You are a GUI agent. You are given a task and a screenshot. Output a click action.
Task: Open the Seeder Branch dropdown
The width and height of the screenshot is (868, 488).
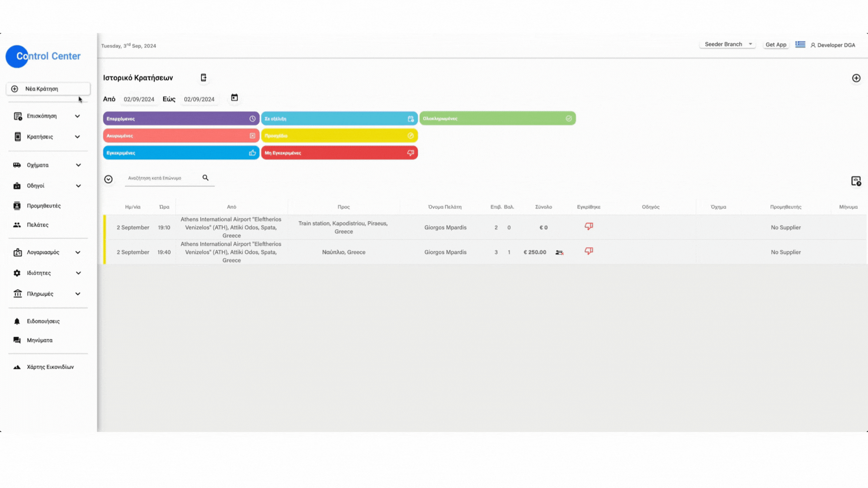[728, 44]
